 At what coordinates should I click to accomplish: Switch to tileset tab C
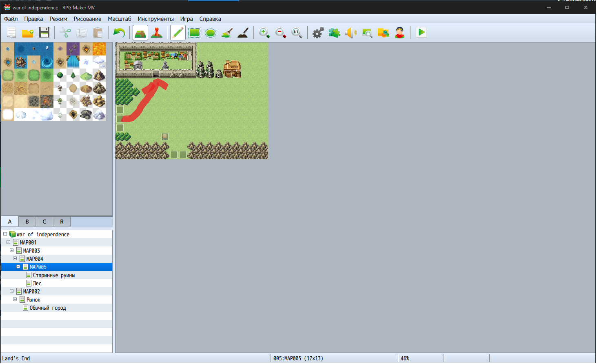44,222
